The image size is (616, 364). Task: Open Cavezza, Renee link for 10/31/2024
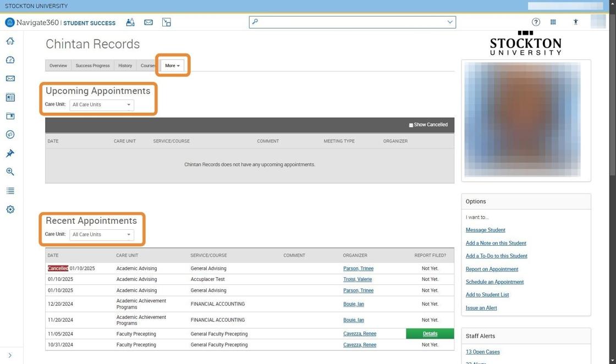360,345
